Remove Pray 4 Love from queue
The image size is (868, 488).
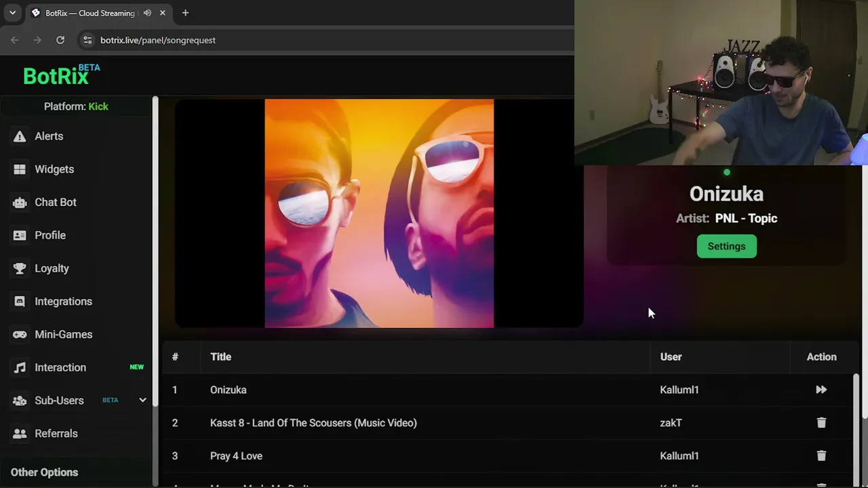pyautogui.click(x=821, y=456)
